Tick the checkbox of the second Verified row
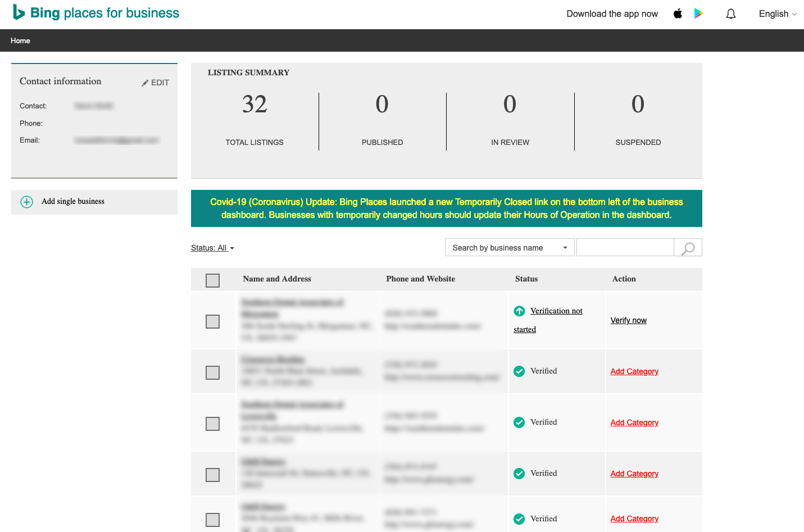Screen dimensions: 804x532 click(212, 424)
